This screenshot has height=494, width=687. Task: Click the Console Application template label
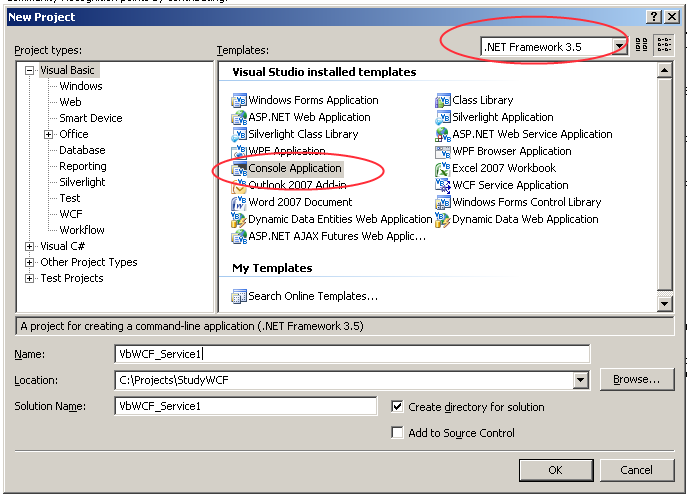(295, 168)
